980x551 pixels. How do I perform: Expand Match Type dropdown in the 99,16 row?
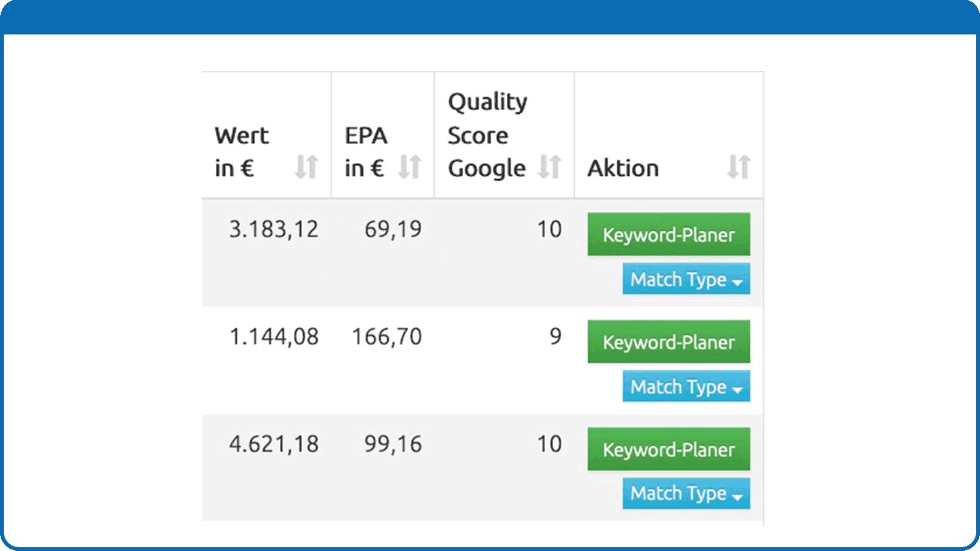[x=686, y=494]
